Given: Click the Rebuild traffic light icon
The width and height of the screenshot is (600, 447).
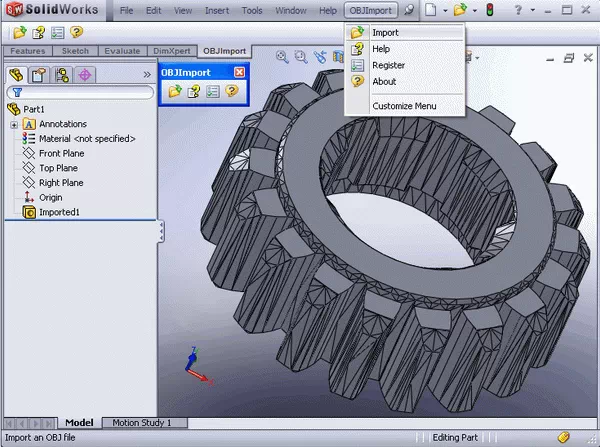Looking at the screenshot, I should click(489, 10).
